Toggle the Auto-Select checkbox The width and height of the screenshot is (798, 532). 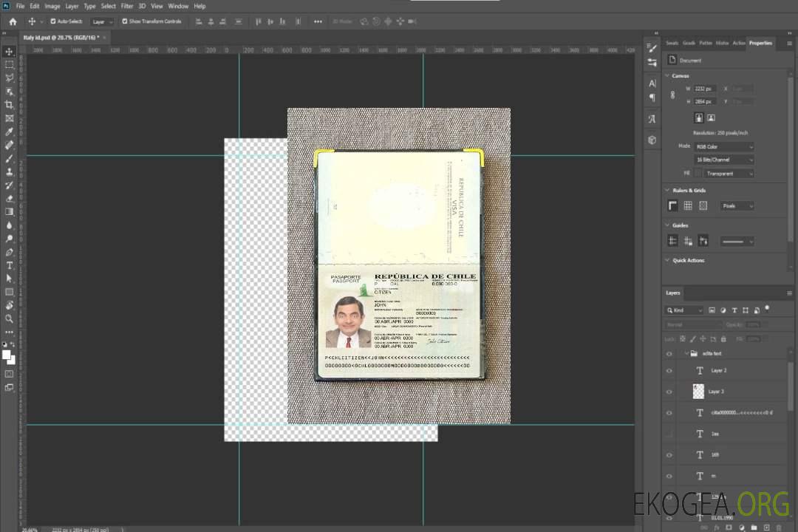click(x=53, y=21)
